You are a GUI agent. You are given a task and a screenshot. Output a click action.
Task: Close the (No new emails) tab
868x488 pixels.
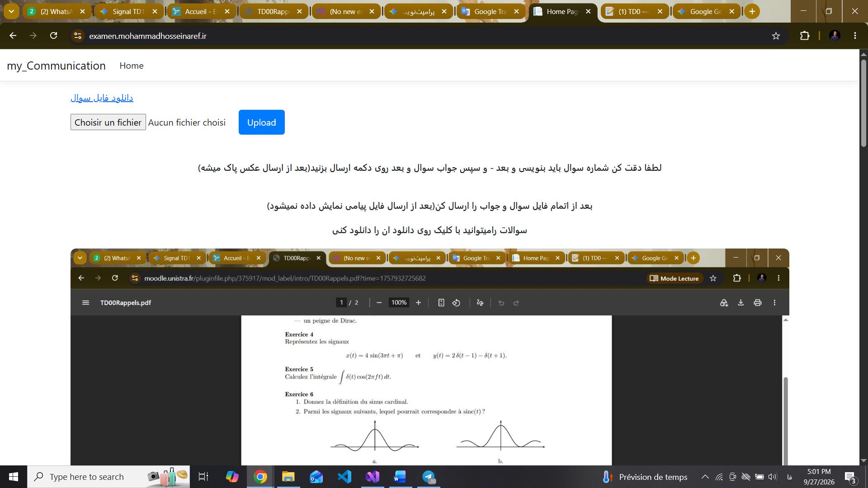tap(372, 11)
